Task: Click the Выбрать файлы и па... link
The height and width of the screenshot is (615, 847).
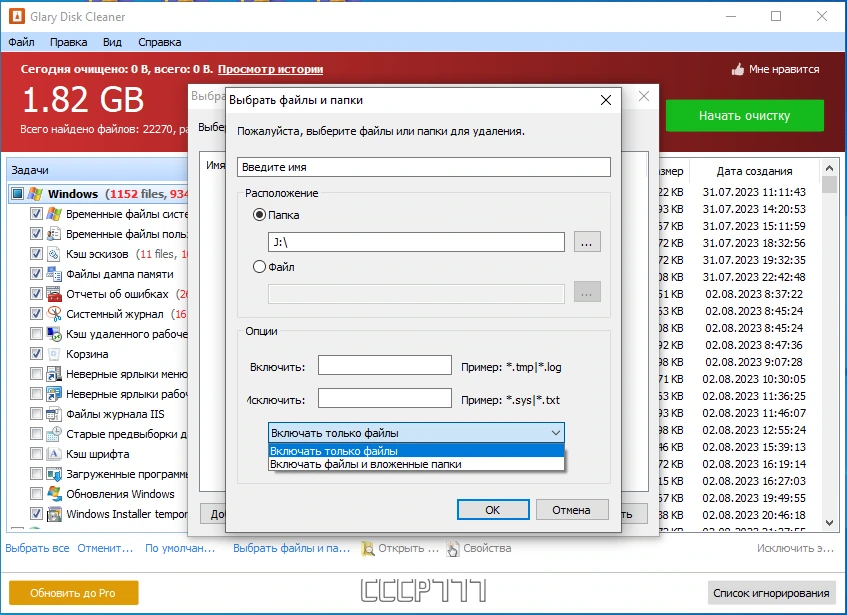Action: coord(292,548)
